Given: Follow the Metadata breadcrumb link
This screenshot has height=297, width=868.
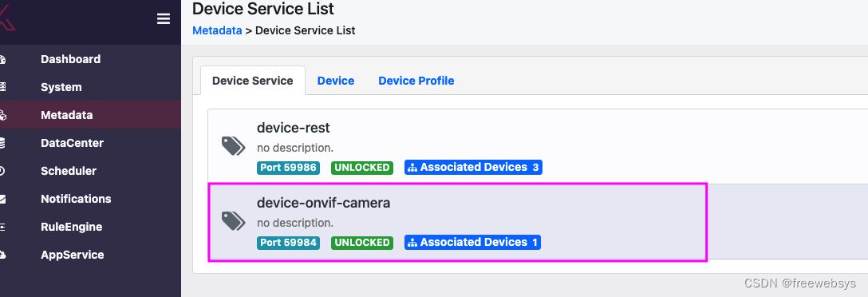Looking at the screenshot, I should (217, 30).
